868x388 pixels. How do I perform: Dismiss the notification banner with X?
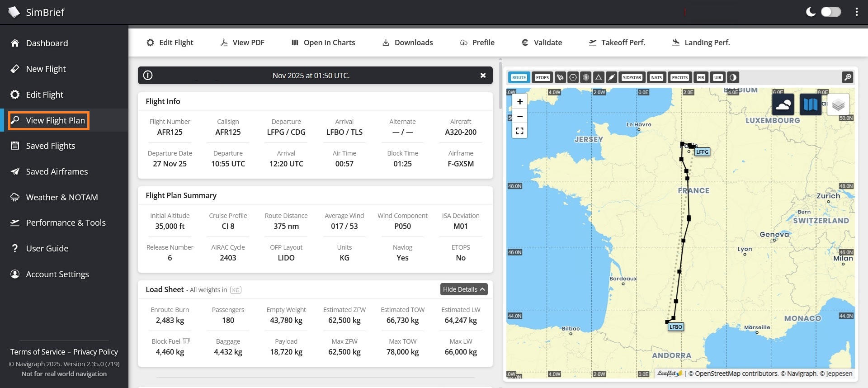pyautogui.click(x=483, y=76)
